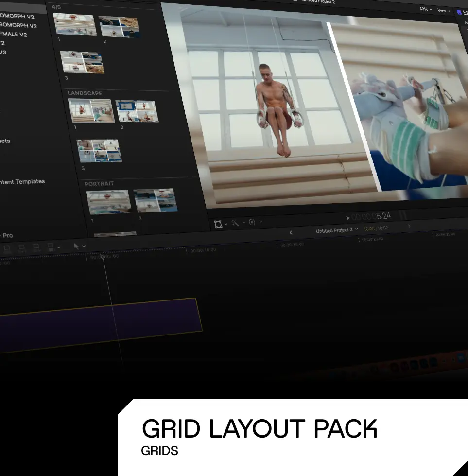Open the View options dropdown
This screenshot has height=476, width=468.
[x=443, y=10]
